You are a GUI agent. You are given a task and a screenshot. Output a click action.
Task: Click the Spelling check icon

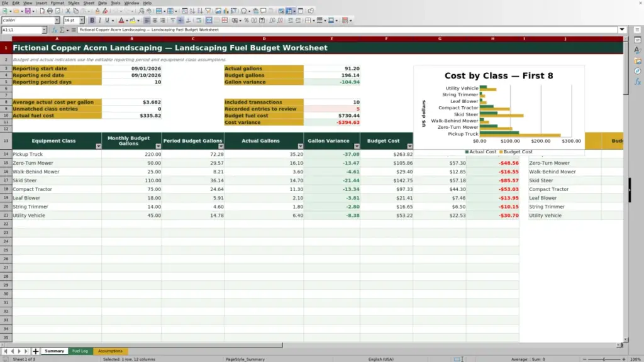click(x=148, y=11)
